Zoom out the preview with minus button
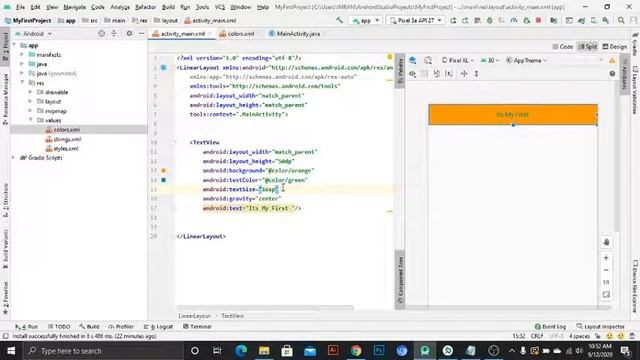Image resolution: width=640 pixels, height=360 pixels. click(606, 270)
